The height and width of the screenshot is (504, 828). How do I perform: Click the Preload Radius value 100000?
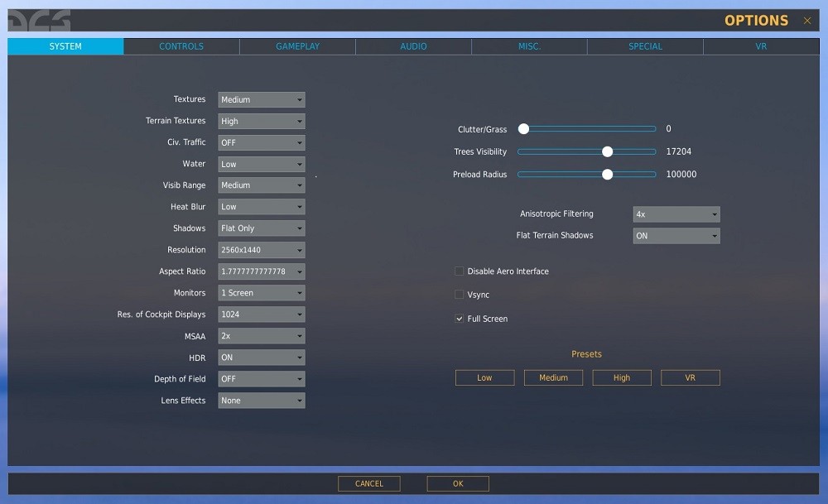(681, 175)
